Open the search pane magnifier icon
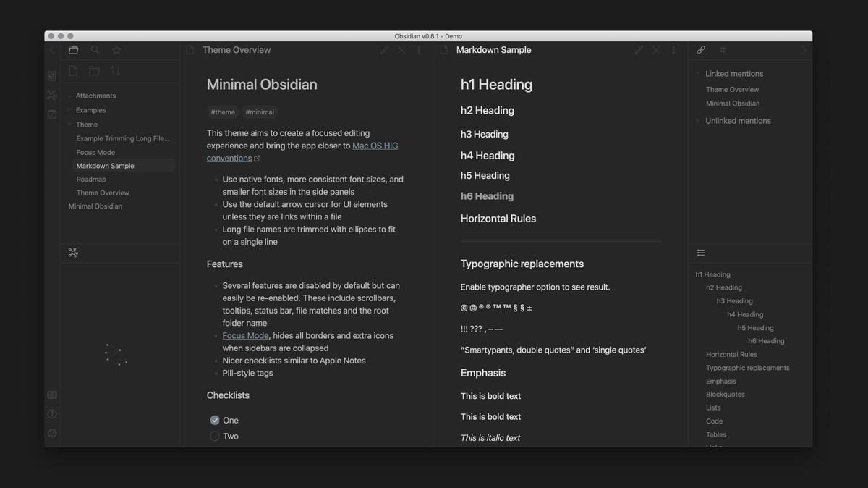Viewport: 868px width, 488px height. (x=95, y=50)
